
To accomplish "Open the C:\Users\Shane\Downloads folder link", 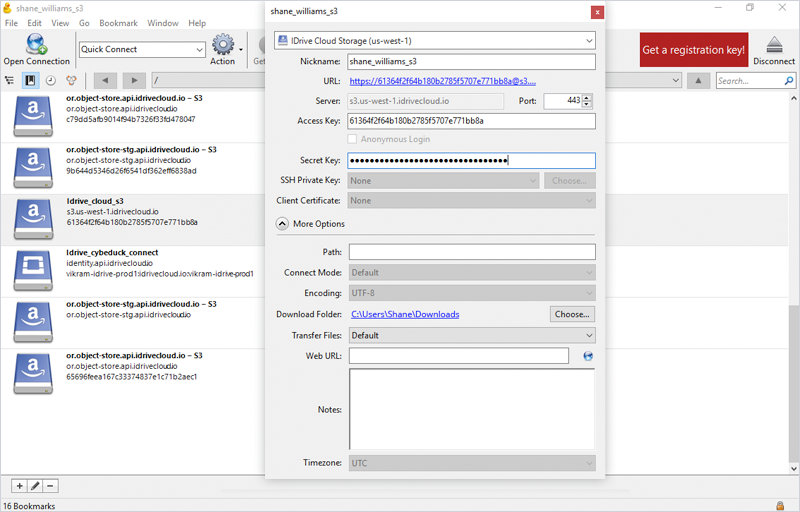I will (x=405, y=314).
